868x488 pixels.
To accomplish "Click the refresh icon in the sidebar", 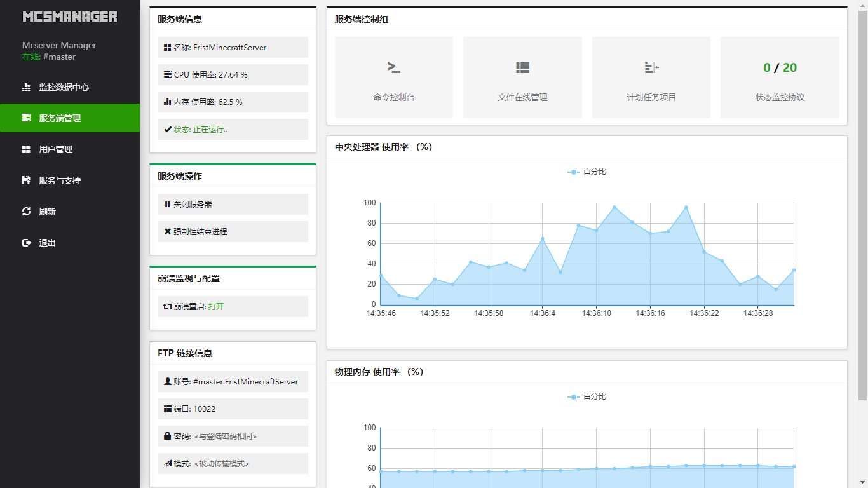I will click(26, 212).
